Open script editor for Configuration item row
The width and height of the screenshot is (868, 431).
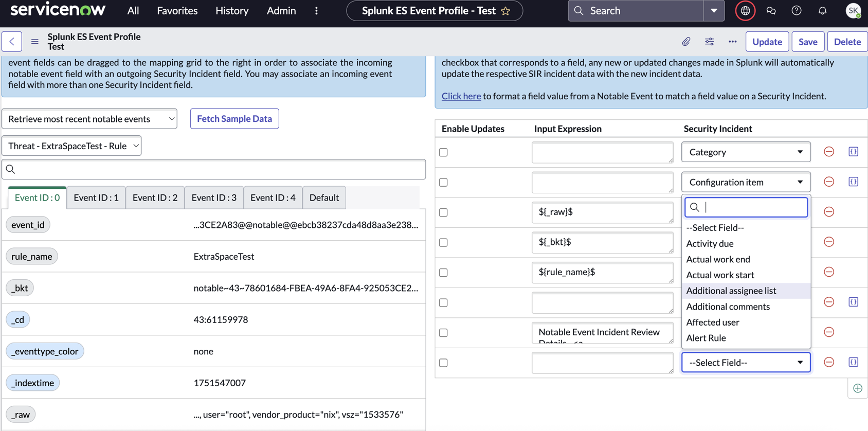[x=854, y=182]
